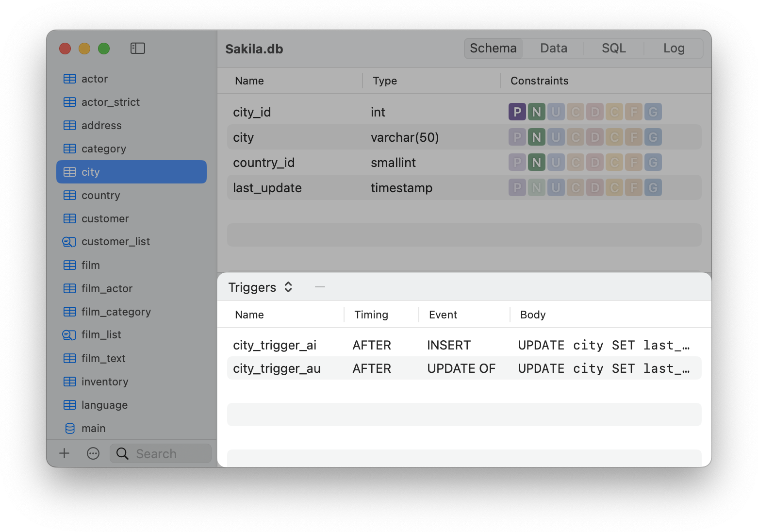Toggle the sidebar visibility icon
This screenshot has width=758, height=532.
coord(138,48)
